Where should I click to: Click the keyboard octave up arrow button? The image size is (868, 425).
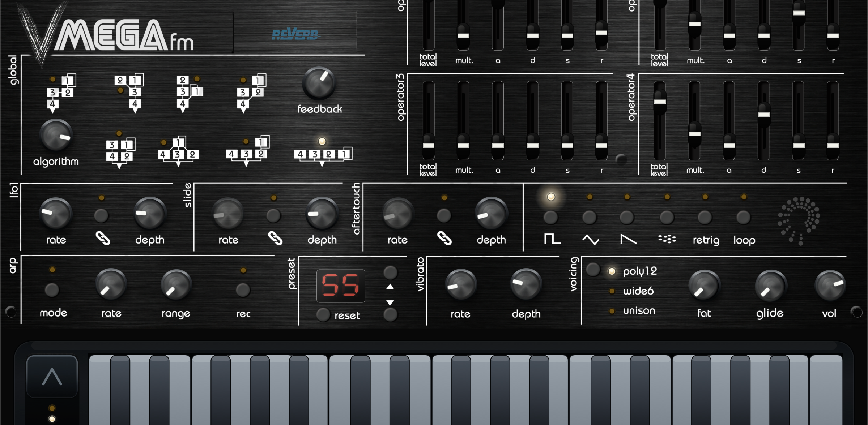(52, 377)
